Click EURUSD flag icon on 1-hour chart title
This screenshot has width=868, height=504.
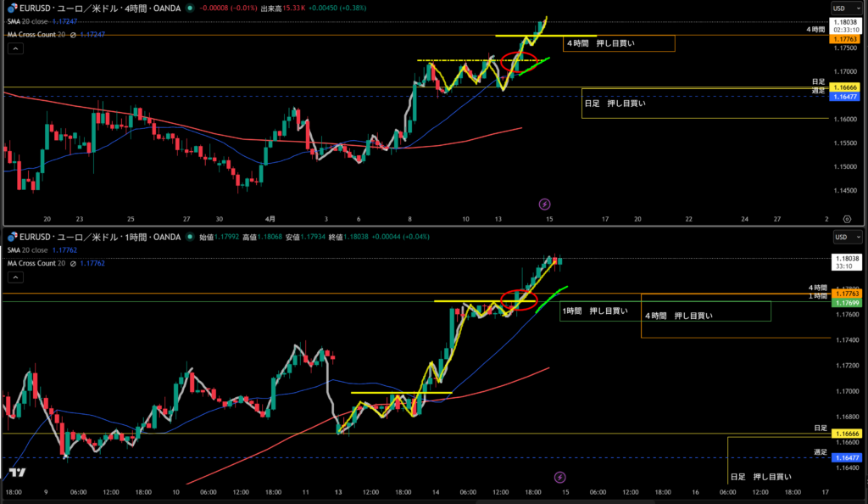point(13,238)
